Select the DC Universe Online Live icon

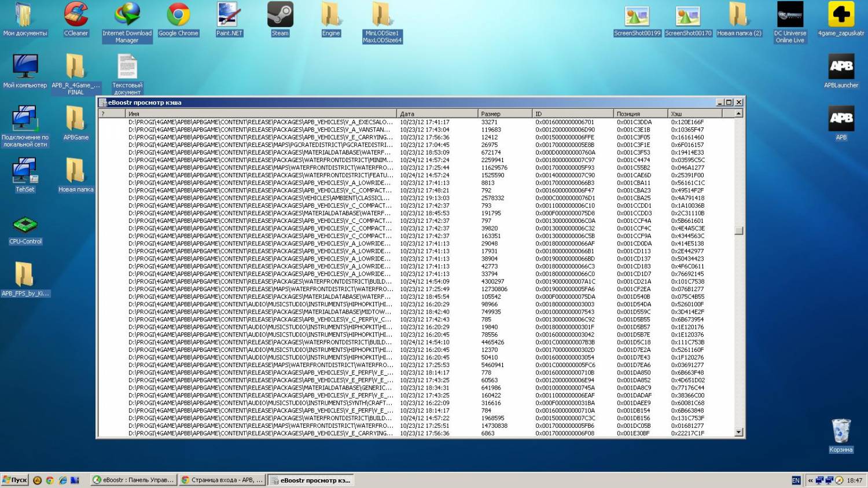[x=790, y=16]
